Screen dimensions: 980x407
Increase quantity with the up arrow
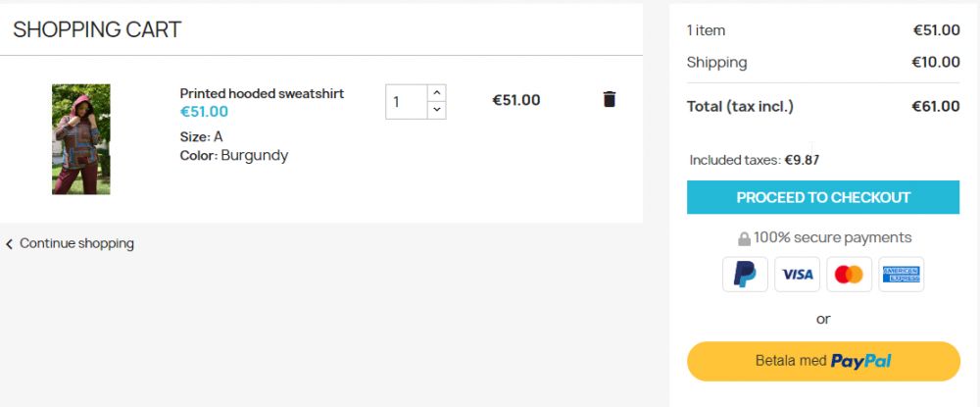tap(436, 92)
